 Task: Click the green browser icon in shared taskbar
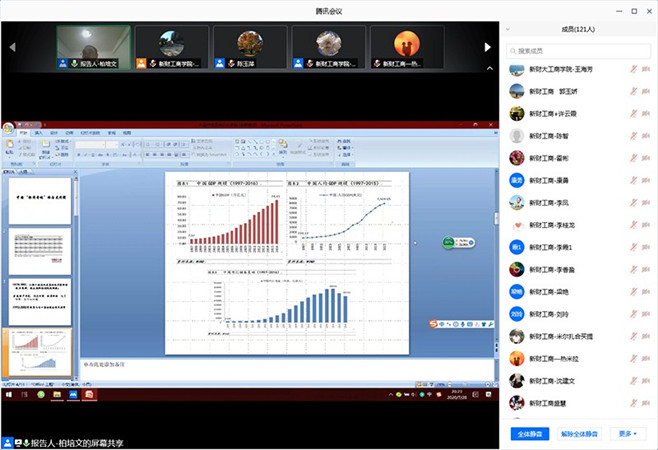[x=41, y=395]
